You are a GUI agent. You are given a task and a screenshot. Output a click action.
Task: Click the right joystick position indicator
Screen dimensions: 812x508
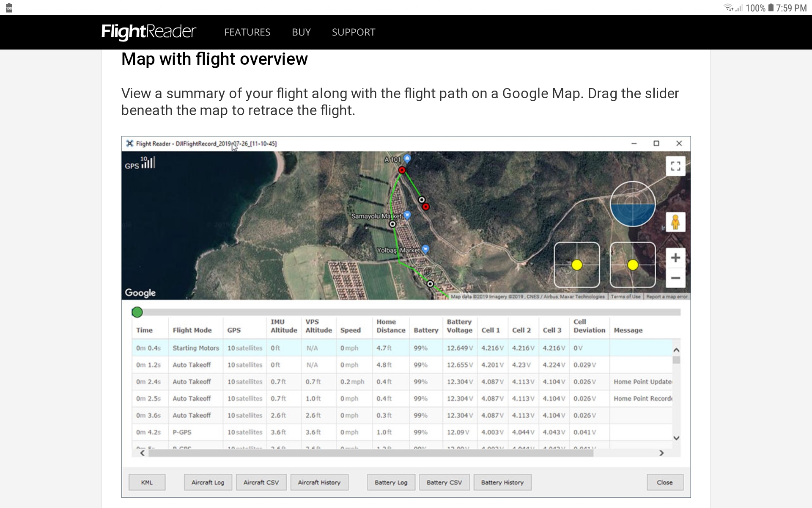coord(633,265)
